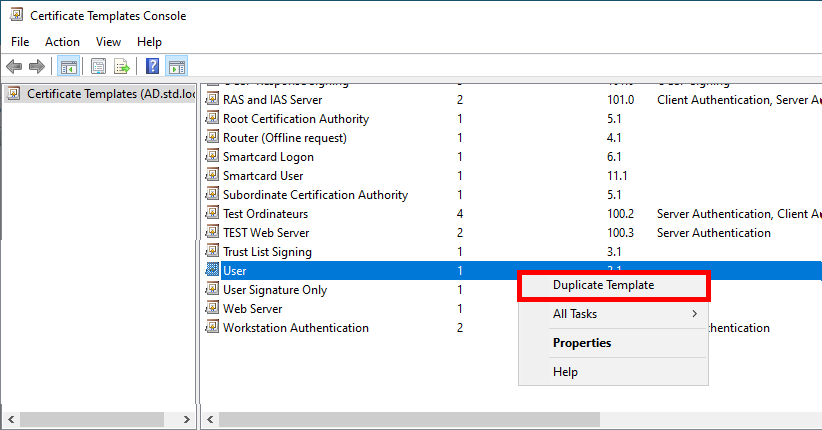
Task: Select the Router (Offline request) template
Action: click(285, 138)
